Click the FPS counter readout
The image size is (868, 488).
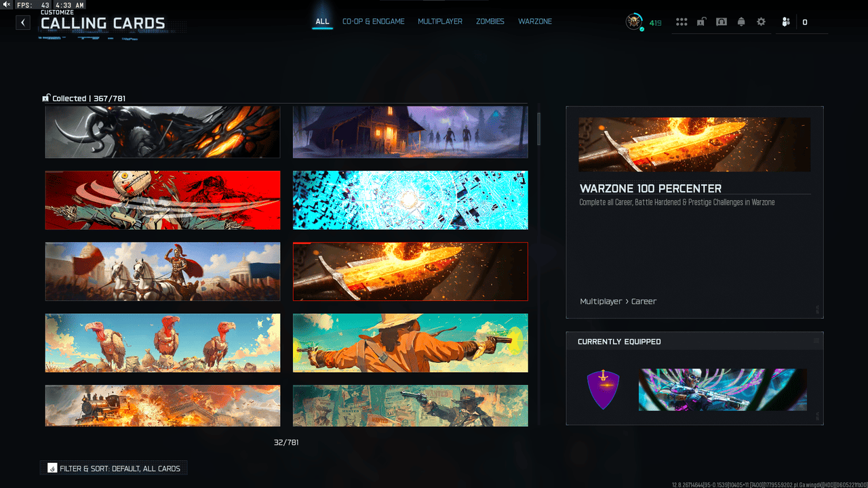click(x=32, y=5)
